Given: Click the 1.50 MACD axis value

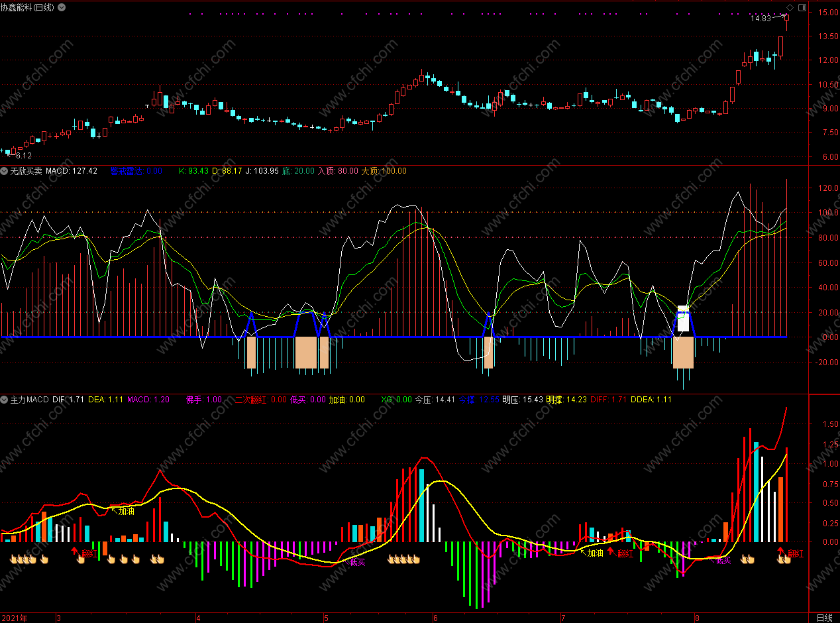Looking at the screenshot, I should click(829, 423).
